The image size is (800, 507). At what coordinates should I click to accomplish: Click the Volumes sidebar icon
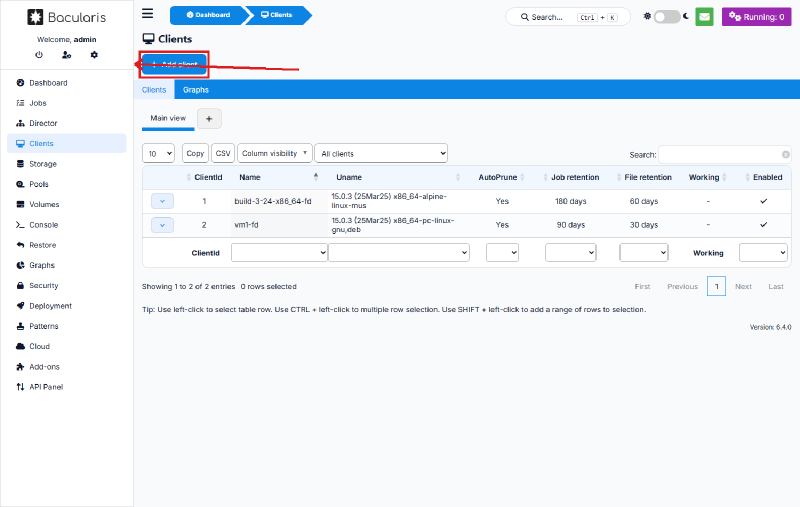point(20,205)
